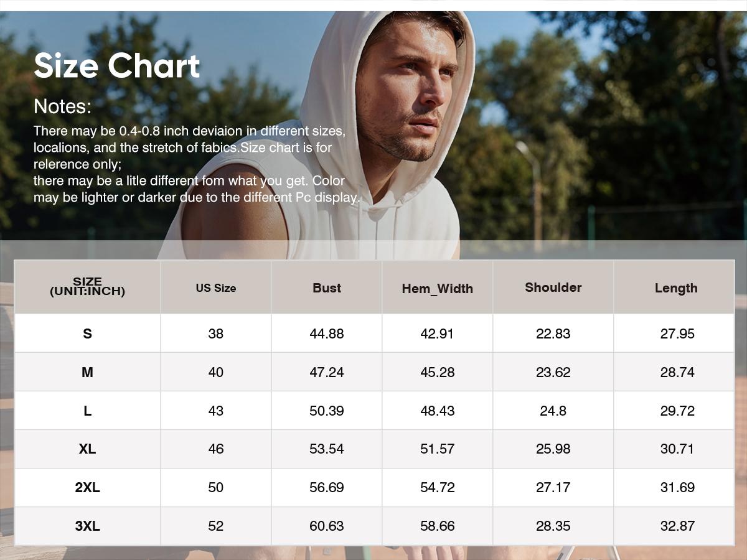
Task: Select shoulder value 24.8 for size L
Action: (x=553, y=411)
